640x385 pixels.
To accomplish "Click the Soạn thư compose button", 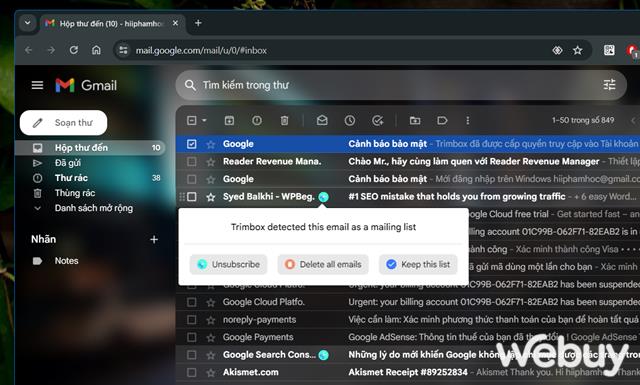I will click(x=64, y=122).
